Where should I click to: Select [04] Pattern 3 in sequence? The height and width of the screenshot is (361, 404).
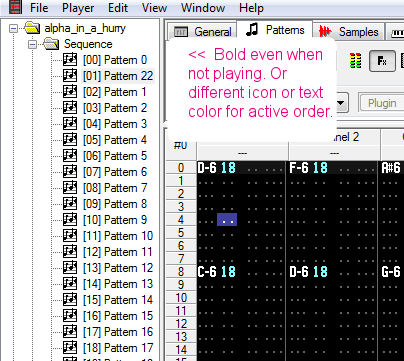(x=115, y=124)
